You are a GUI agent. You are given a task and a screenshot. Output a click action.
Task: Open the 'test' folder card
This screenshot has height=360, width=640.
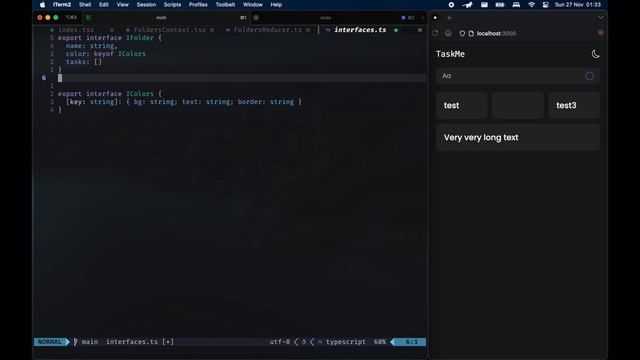pyautogui.click(x=462, y=105)
